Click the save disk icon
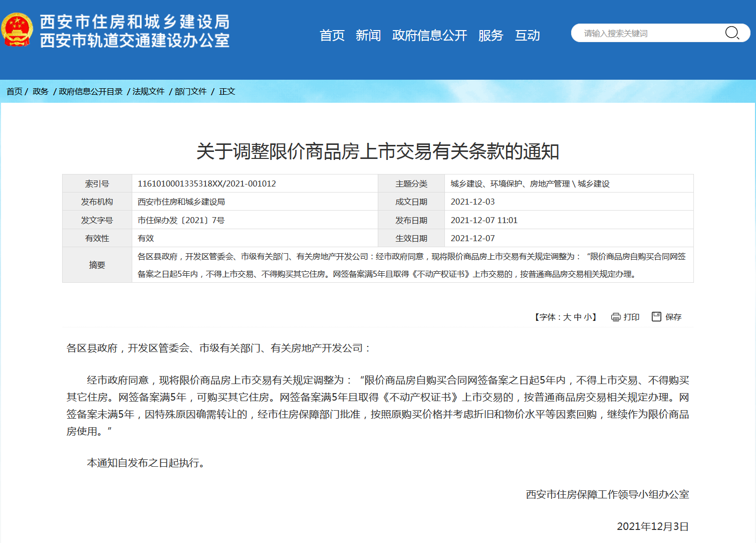The width and height of the screenshot is (756, 543). tap(656, 316)
